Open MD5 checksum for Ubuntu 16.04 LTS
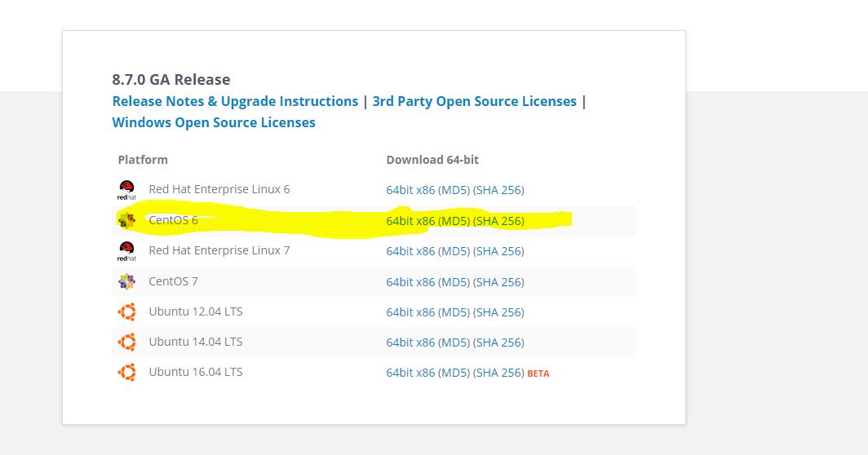This screenshot has width=868, height=455. click(x=454, y=373)
